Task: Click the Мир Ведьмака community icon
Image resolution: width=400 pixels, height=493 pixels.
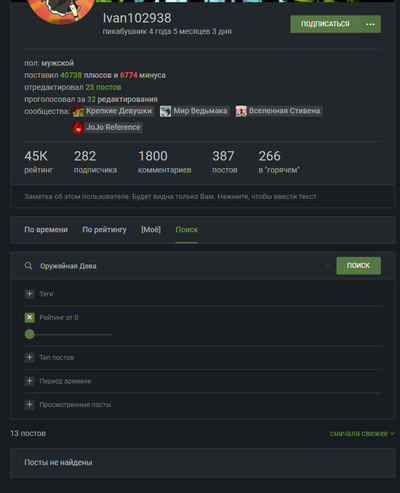Action: pos(165,111)
